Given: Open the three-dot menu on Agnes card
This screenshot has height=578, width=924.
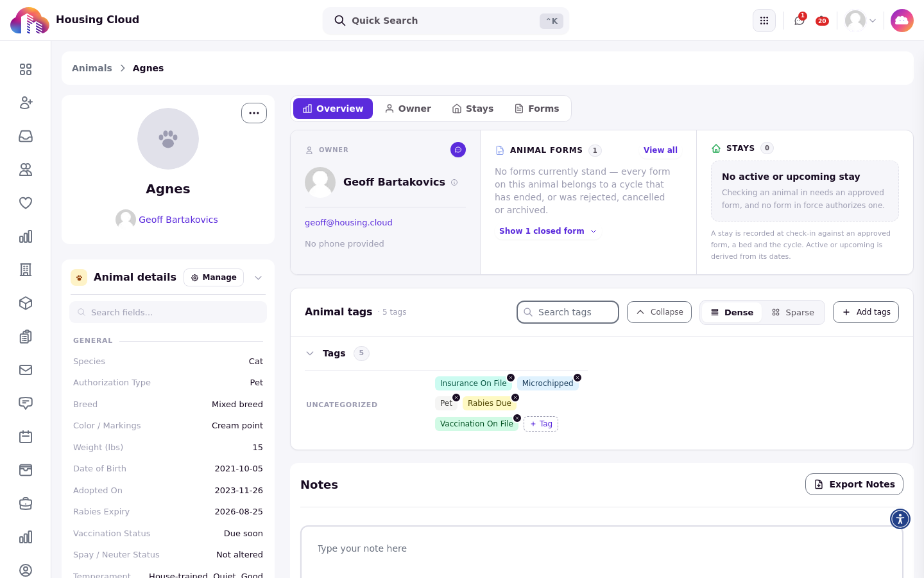Looking at the screenshot, I should pos(254,113).
